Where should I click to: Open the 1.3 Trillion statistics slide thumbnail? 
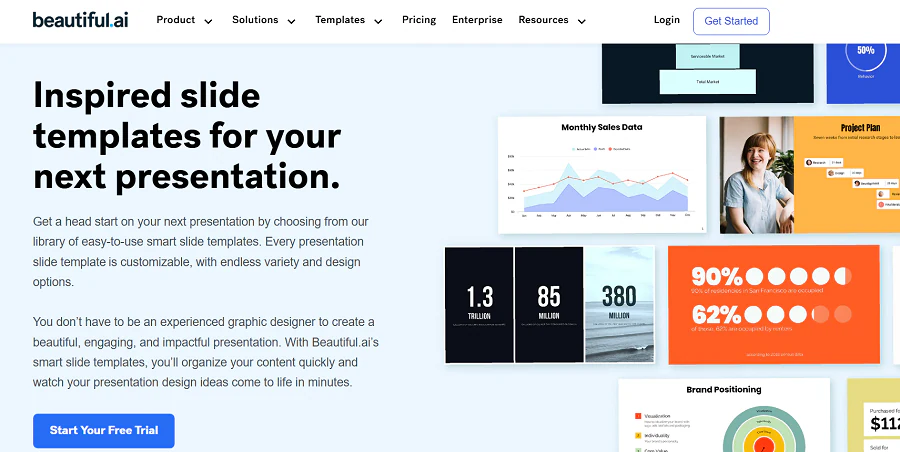coord(549,305)
